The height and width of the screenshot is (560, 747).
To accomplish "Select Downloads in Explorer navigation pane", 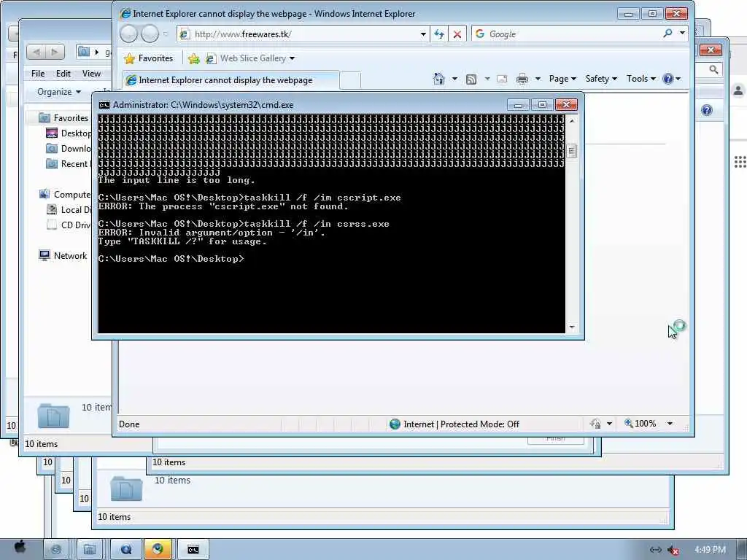I will [x=68, y=148].
